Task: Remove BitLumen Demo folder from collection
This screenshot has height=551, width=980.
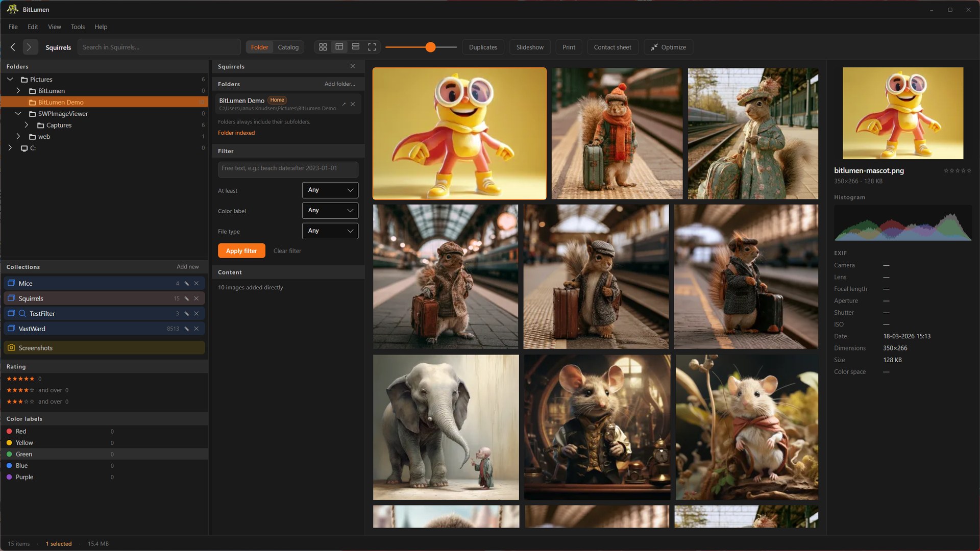Action: pyautogui.click(x=353, y=104)
